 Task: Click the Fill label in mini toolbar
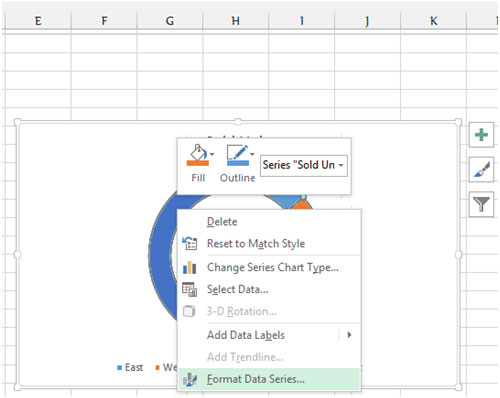coord(198,178)
